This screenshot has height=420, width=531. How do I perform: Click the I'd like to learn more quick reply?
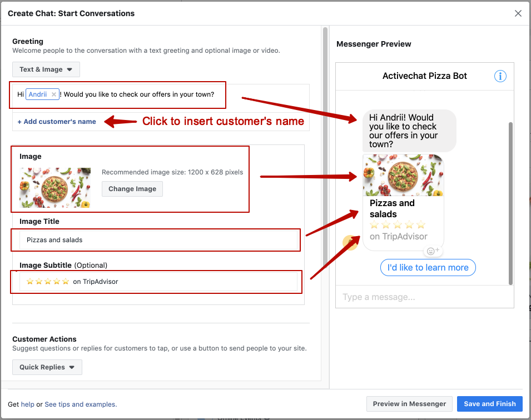coord(428,268)
